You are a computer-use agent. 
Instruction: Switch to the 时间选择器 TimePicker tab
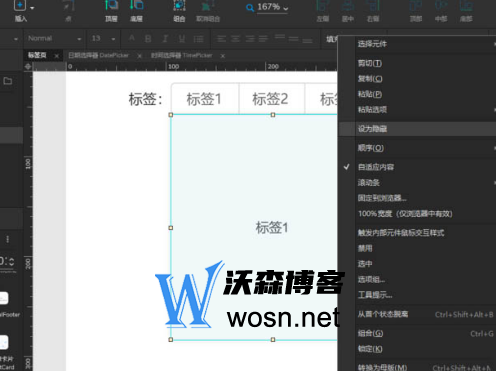click(182, 55)
